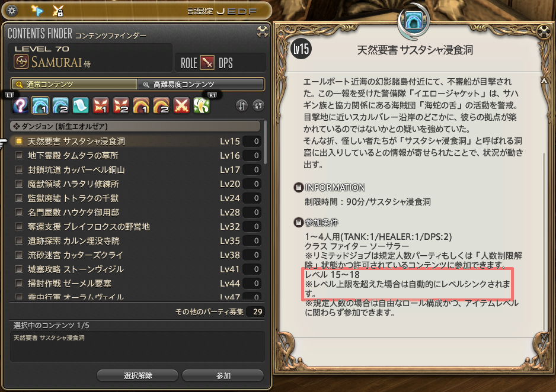The image size is (556, 392).
Task: Click the 参加 button
Action: pyautogui.click(x=223, y=375)
